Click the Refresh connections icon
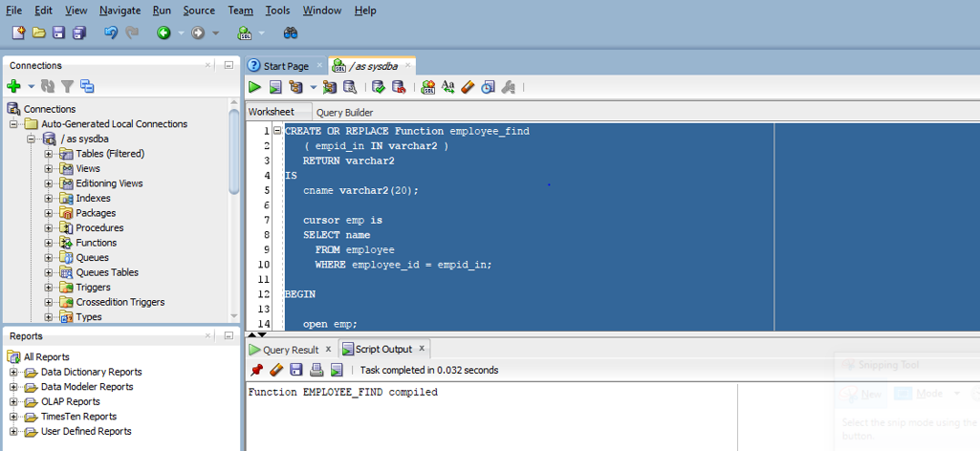 coord(48,86)
